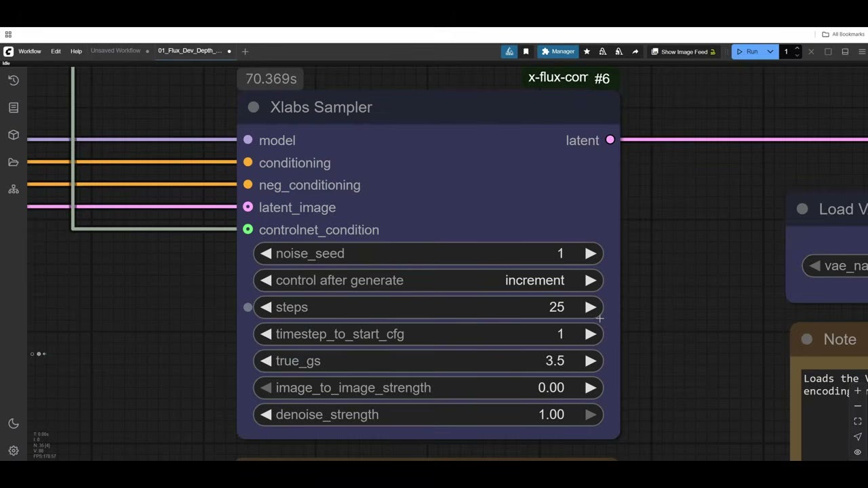Open the model library cube icon
Viewport: 868px width, 488px height.
click(x=14, y=135)
